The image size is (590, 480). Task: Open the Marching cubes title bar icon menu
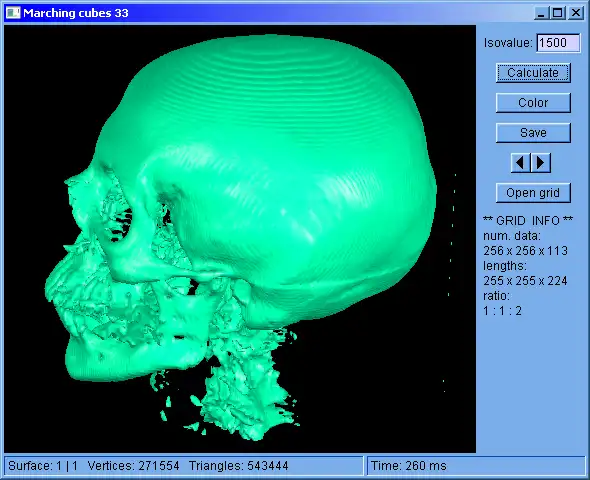tap(13, 13)
